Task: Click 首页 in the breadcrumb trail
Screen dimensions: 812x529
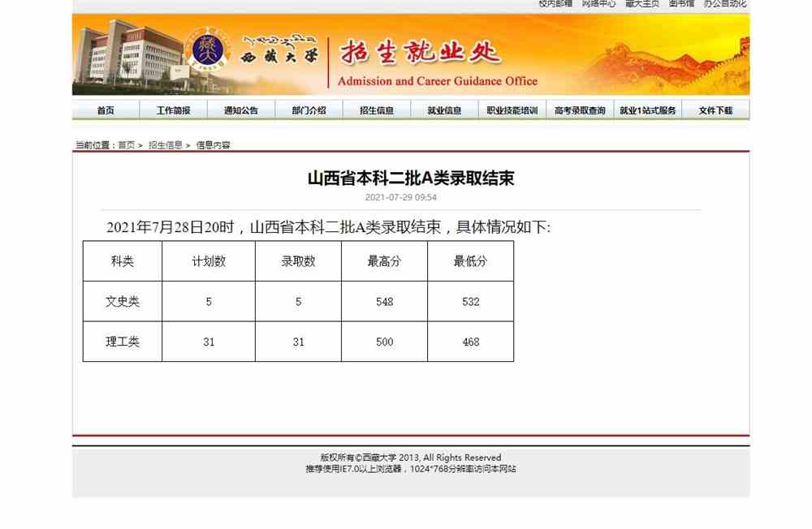Action: pos(127,145)
